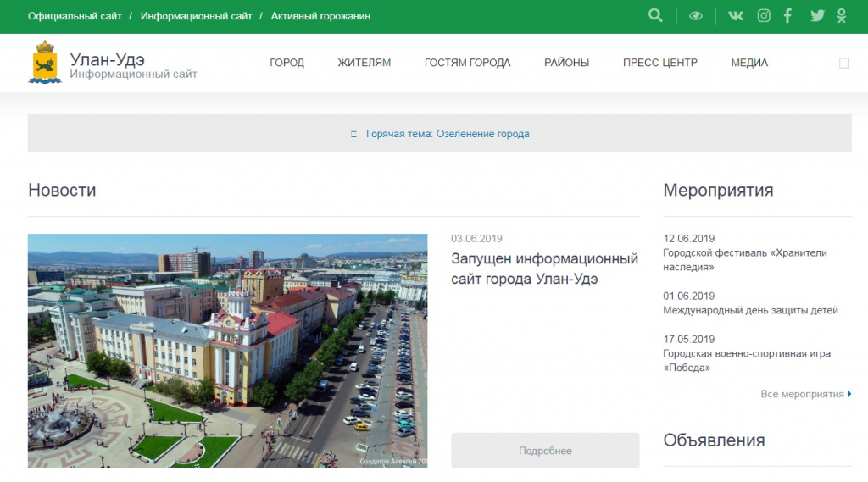Image resolution: width=868 pixels, height=482 pixels.
Task: Click the Odnoklassniki icon
Action: [842, 15]
